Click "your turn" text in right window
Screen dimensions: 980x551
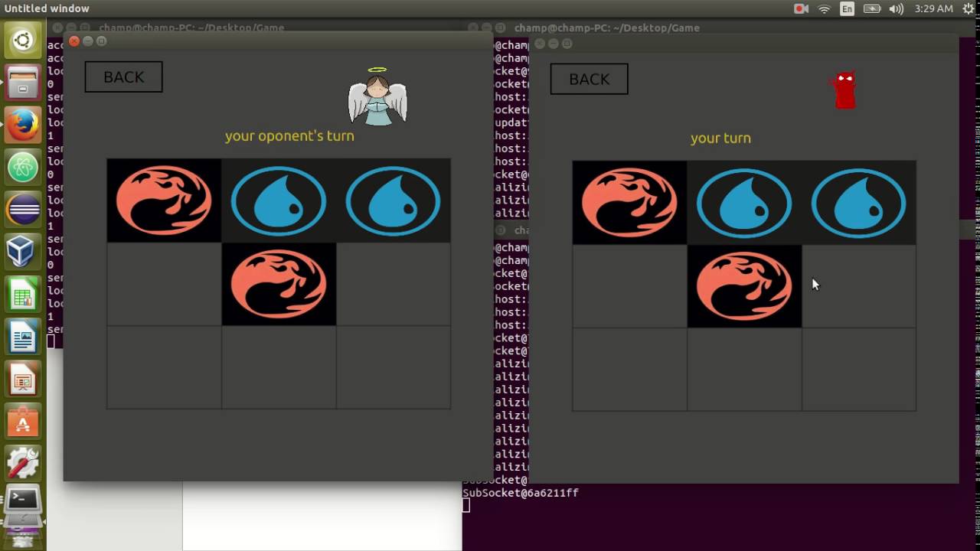coord(720,139)
